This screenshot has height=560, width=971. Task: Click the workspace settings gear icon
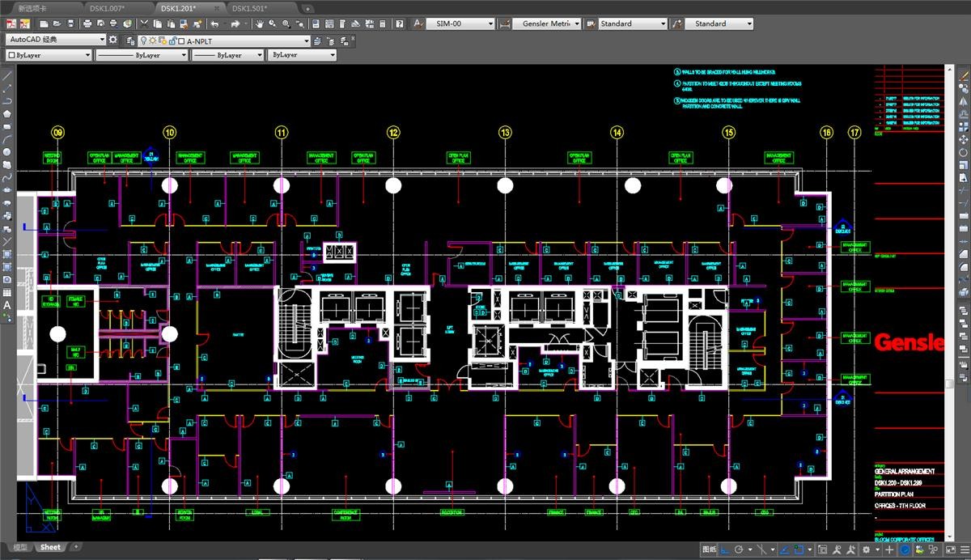point(113,40)
